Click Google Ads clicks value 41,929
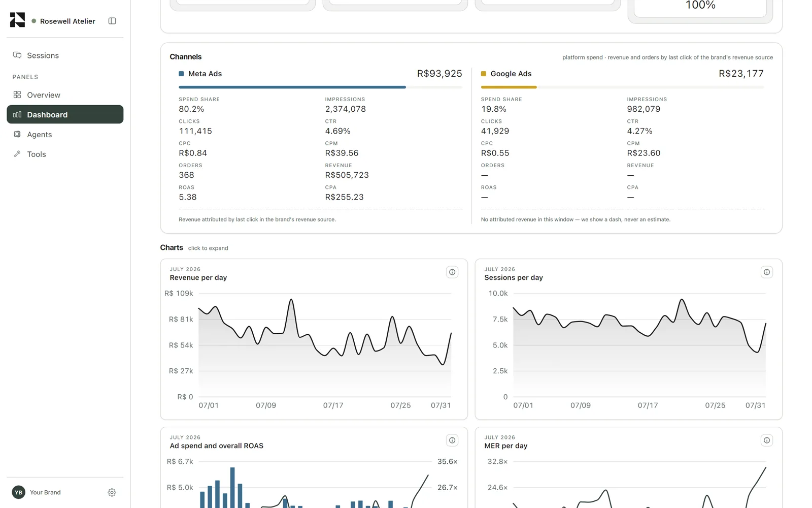Screen dimensions: 812x508 [495, 131]
